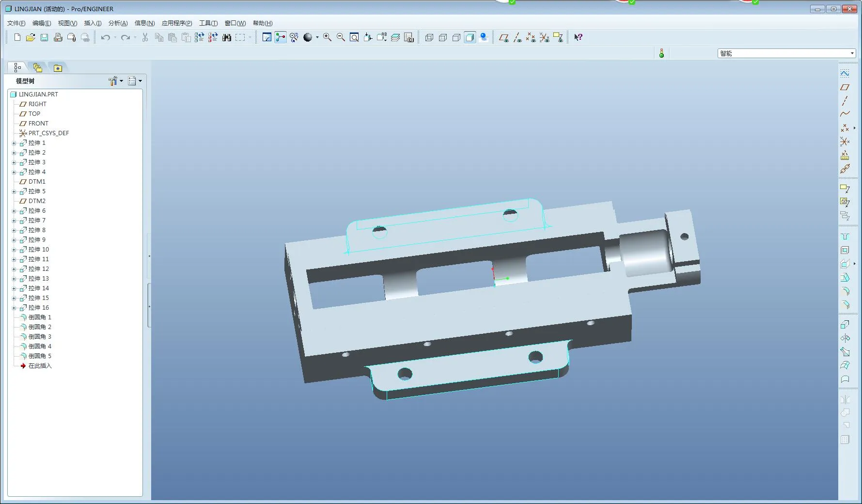Screen dimensions: 862x504
Task: Select the LINGJIAN.PRT root node
Action: [x=34, y=94]
